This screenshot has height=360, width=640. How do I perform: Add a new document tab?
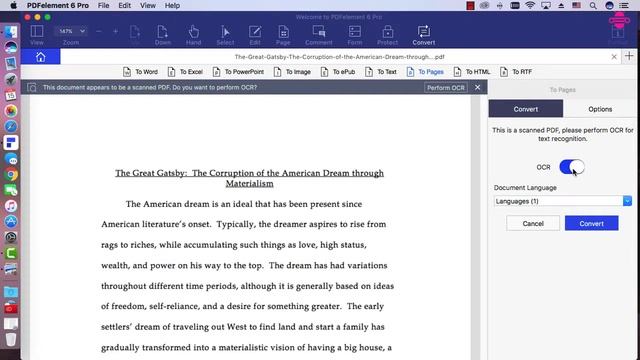[629, 56]
